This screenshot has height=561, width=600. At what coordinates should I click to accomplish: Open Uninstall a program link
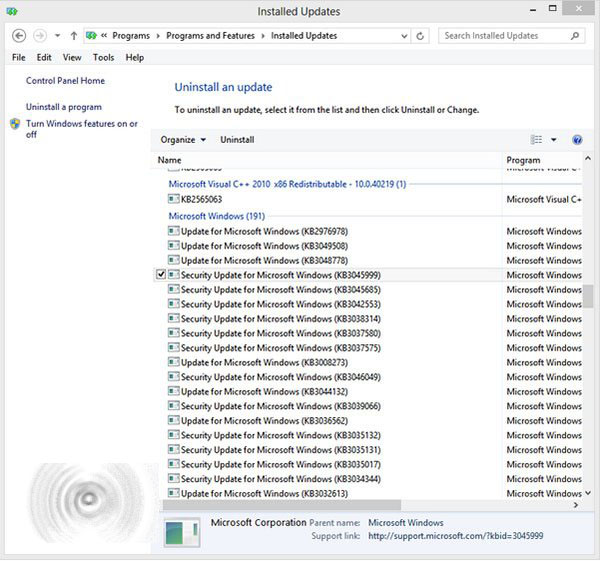[64, 107]
